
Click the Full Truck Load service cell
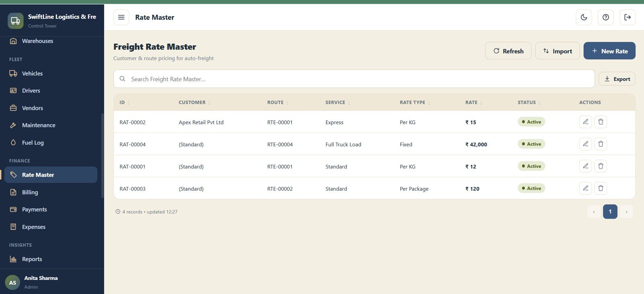coord(343,145)
